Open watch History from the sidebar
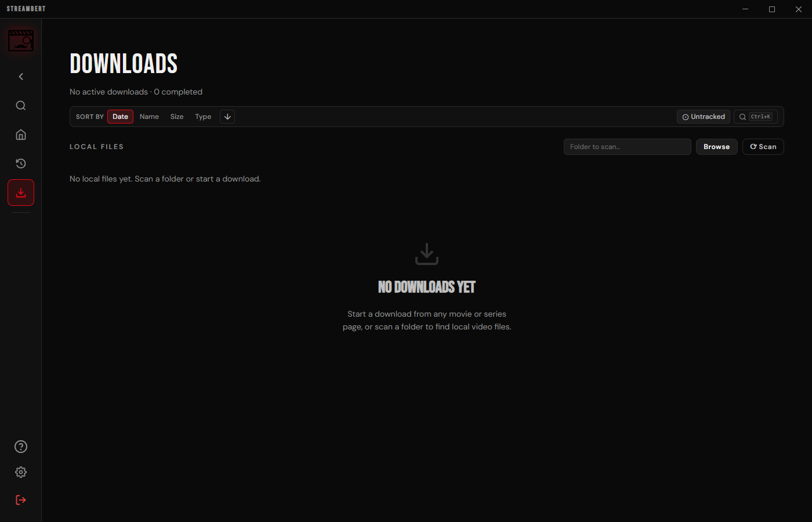Screen dimensions: 812x522 (21, 164)
